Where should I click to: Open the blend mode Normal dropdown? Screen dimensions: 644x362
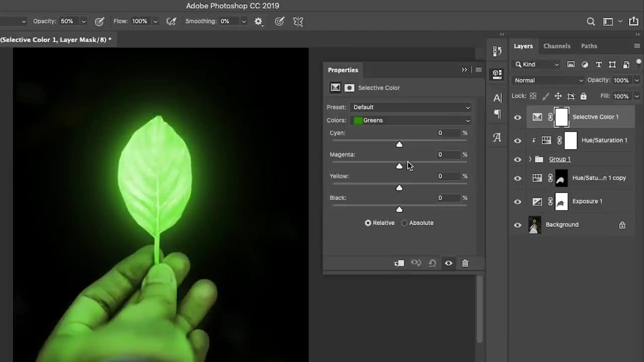(x=548, y=80)
